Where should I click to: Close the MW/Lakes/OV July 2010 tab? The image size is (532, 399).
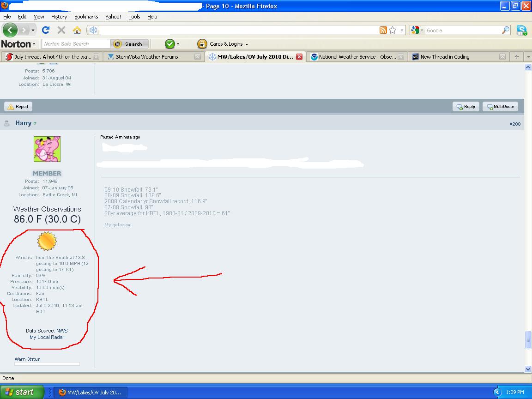tap(299, 57)
